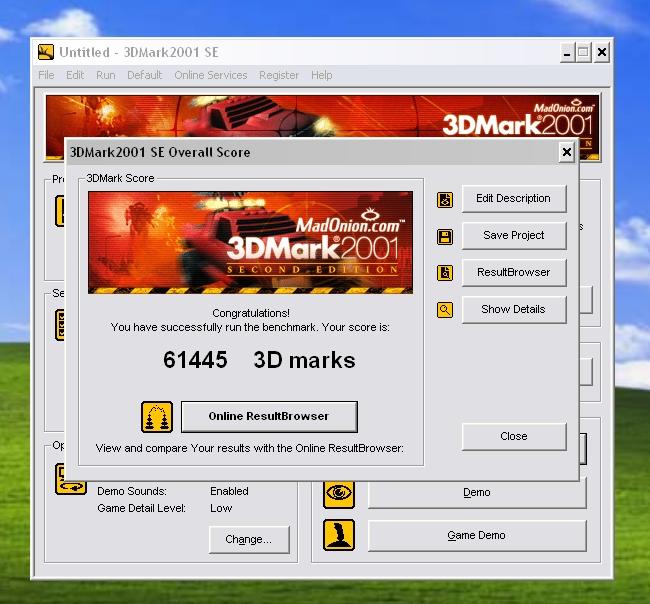The width and height of the screenshot is (650, 604).
Task: Open the ResultBrowser button
Action: (514, 272)
